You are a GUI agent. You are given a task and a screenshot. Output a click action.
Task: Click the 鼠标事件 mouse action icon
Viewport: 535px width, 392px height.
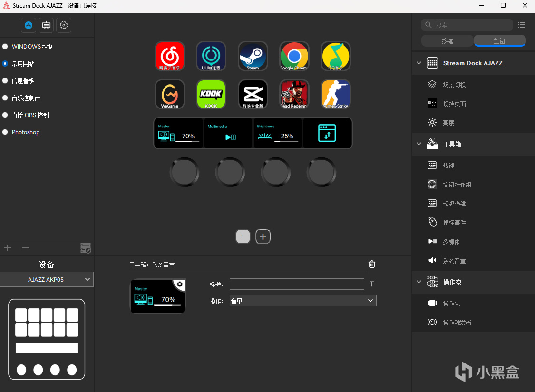pos(432,222)
